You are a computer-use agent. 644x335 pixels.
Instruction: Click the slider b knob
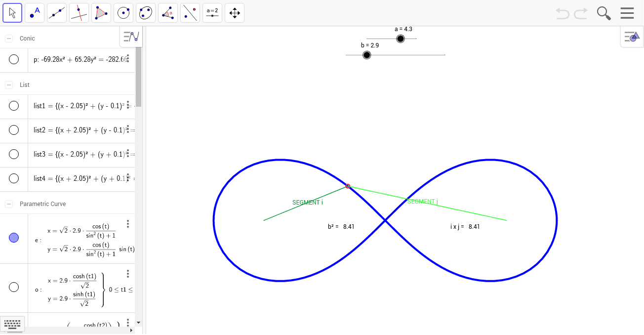click(x=366, y=55)
